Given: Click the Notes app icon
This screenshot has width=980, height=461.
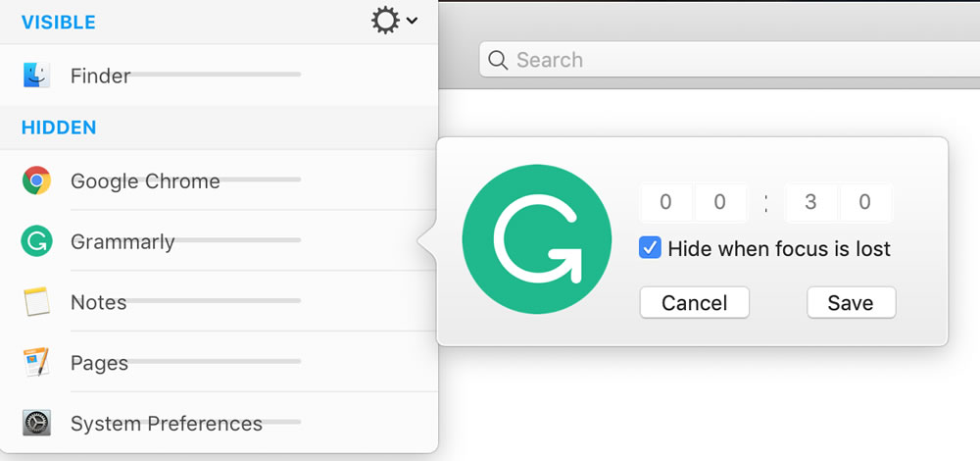Looking at the screenshot, I should point(36,301).
